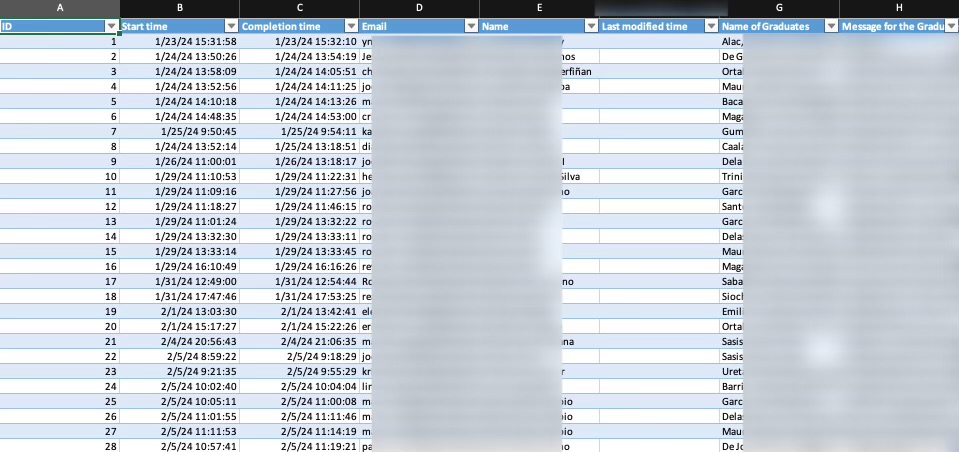Select start time cell 1/23/24 15:31:58
The height and width of the screenshot is (452, 959).
click(x=179, y=42)
